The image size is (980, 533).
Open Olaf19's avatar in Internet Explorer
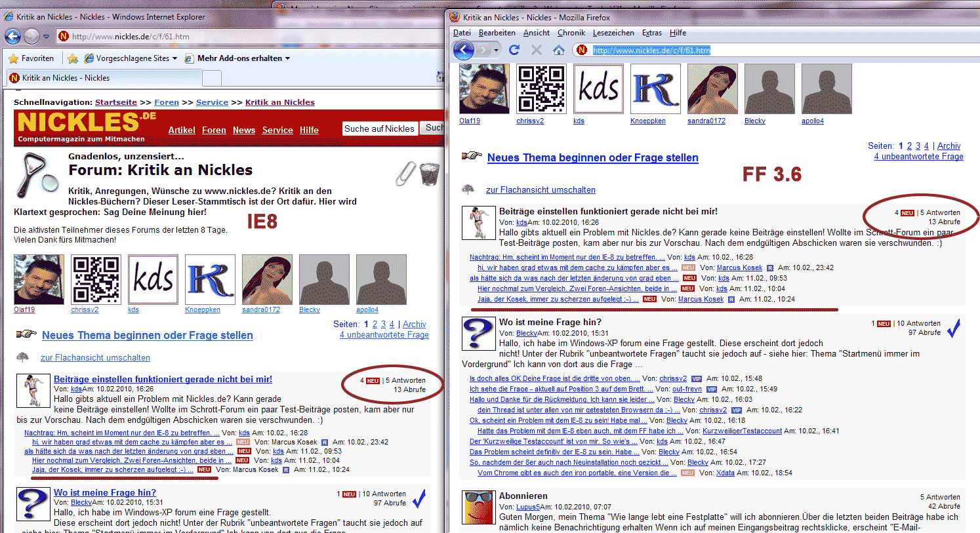coord(39,279)
